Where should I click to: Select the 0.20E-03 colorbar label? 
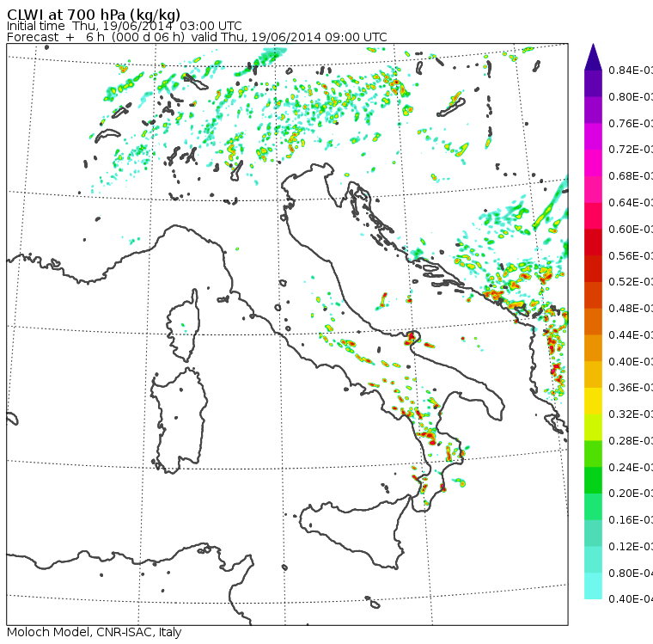pos(630,494)
